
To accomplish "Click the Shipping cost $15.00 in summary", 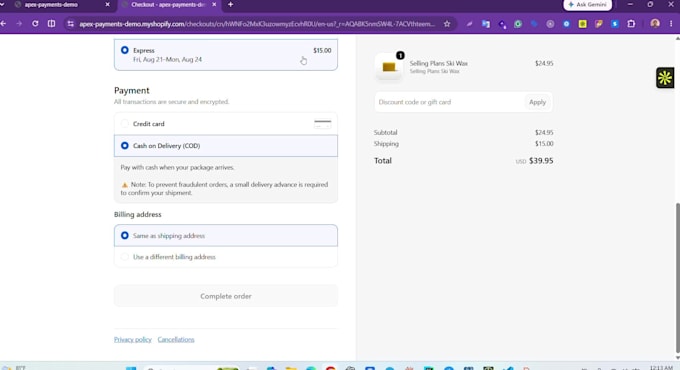I will [544, 144].
